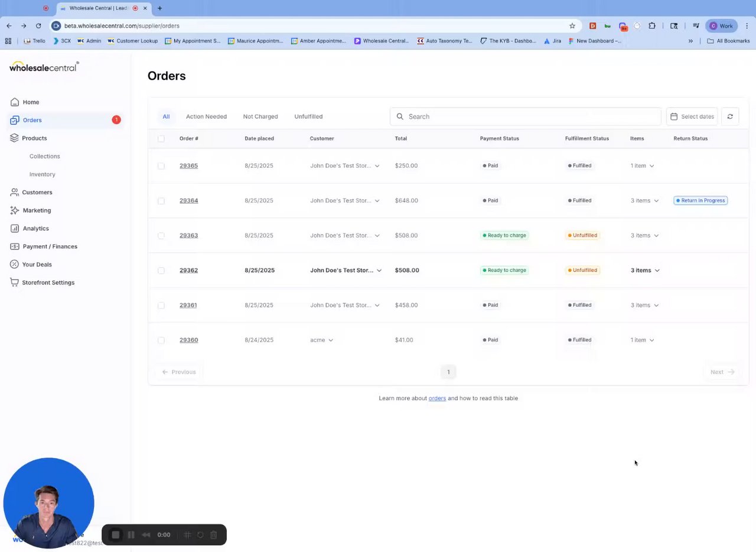This screenshot has width=756, height=552.
Task: Open Storefront Settings in sidebar
Action: tap(48, 283)
